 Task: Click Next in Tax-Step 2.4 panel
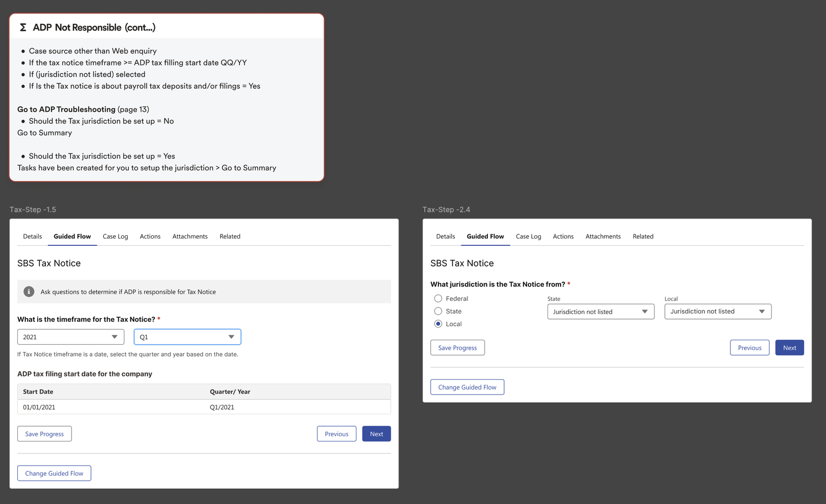click(x=789, y=348)
